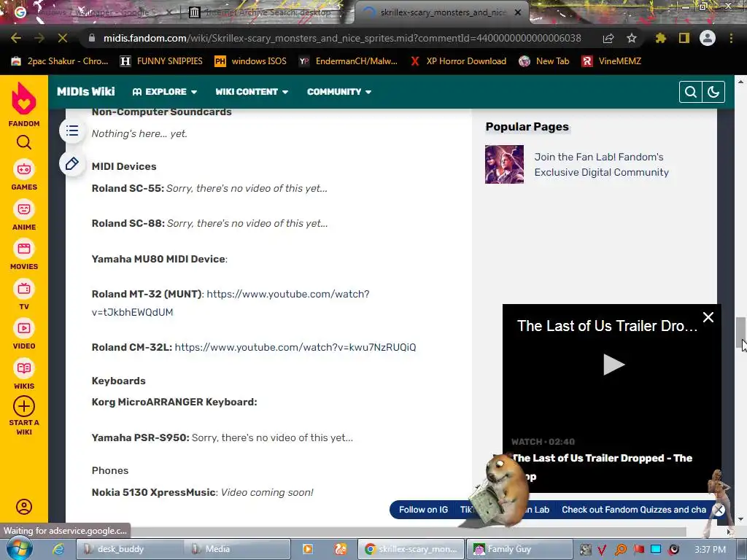Open the Join the Fan Lab popular page

click(x=601, y=164)
